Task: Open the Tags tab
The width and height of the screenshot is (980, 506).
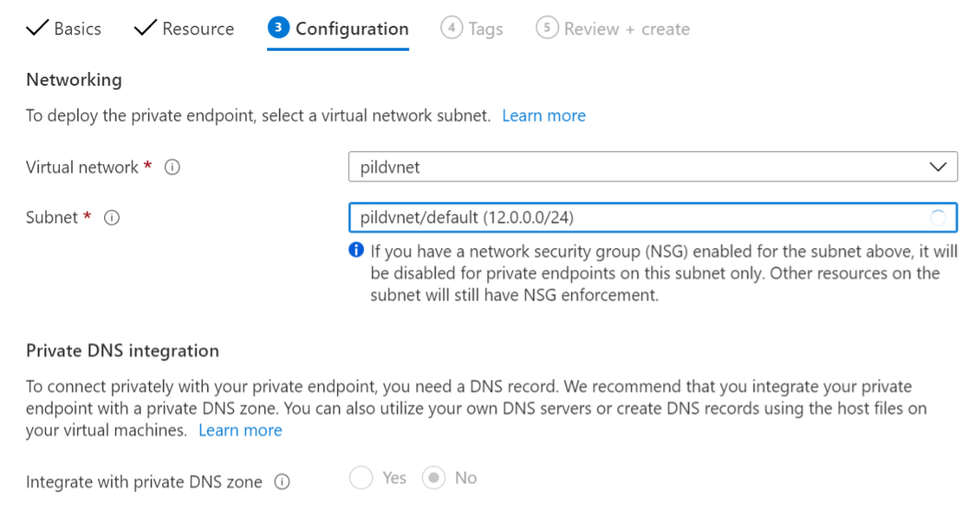Action: point(484,29)
